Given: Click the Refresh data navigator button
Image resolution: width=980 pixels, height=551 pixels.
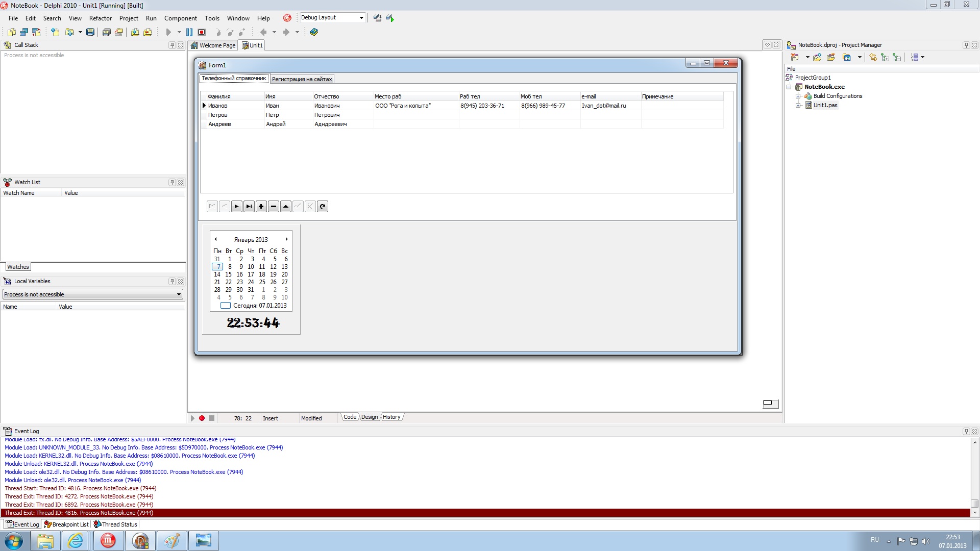Looking at the screenshot, I should coord(323,207).
